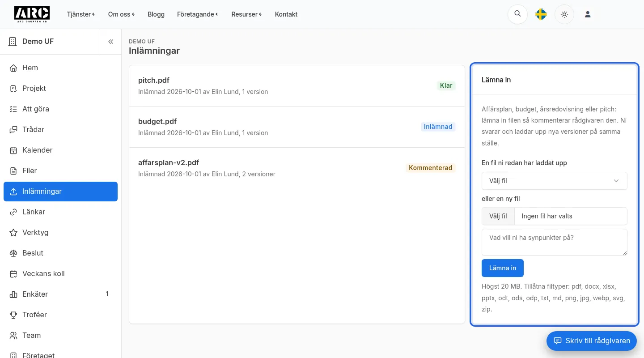Open the search icon in header

517,14
